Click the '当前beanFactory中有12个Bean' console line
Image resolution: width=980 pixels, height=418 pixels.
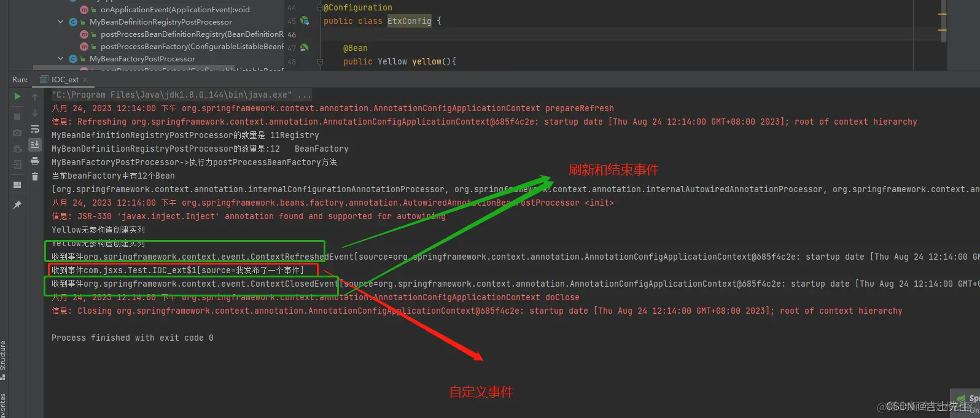click(113, 176)
